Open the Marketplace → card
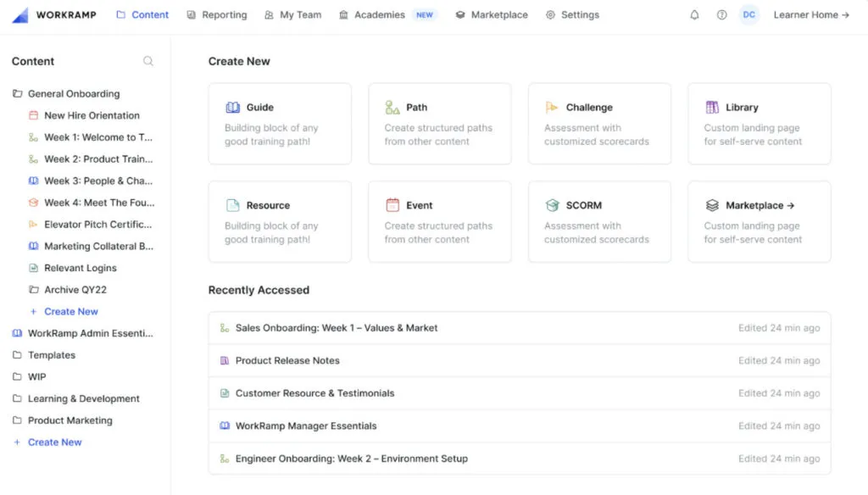The image size is (868, 495). (759, 221)
